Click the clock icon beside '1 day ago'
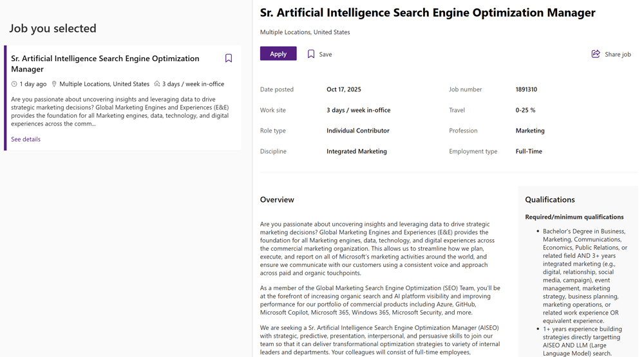The image size is (644, 357). tap(14, 84)
